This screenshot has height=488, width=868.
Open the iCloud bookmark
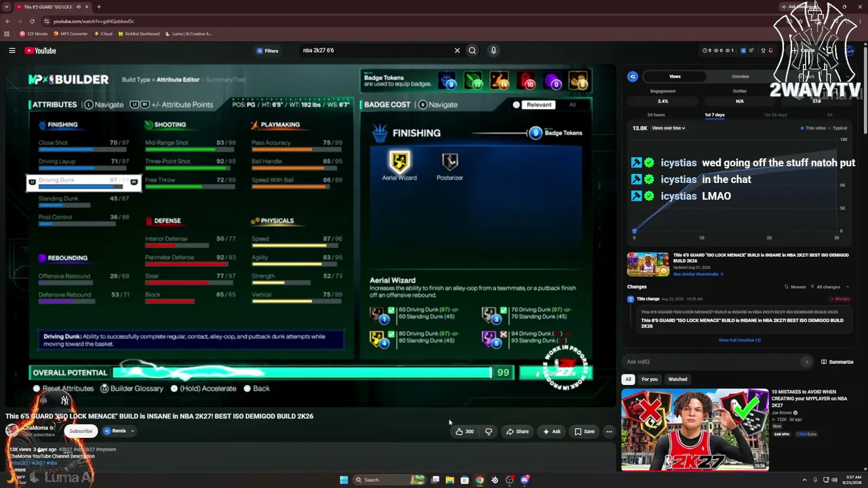[x=103, y=33]
